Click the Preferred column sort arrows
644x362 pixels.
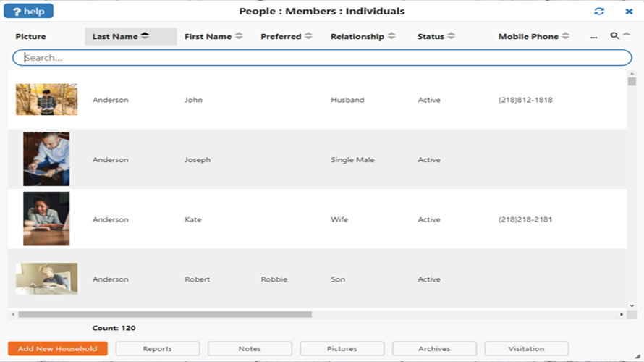click(x=308, y=36)
